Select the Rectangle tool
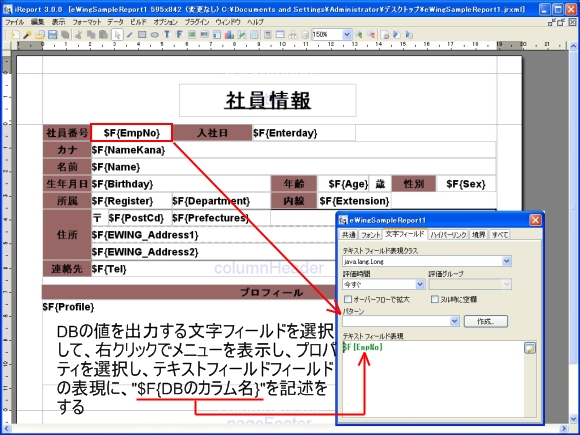 tap(142, 35)
